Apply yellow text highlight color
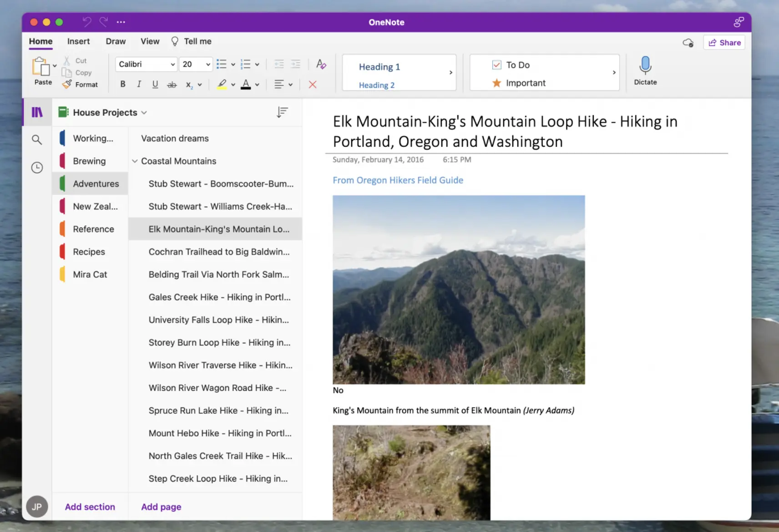This screenshot has height=532, width=779. point(222,85)
